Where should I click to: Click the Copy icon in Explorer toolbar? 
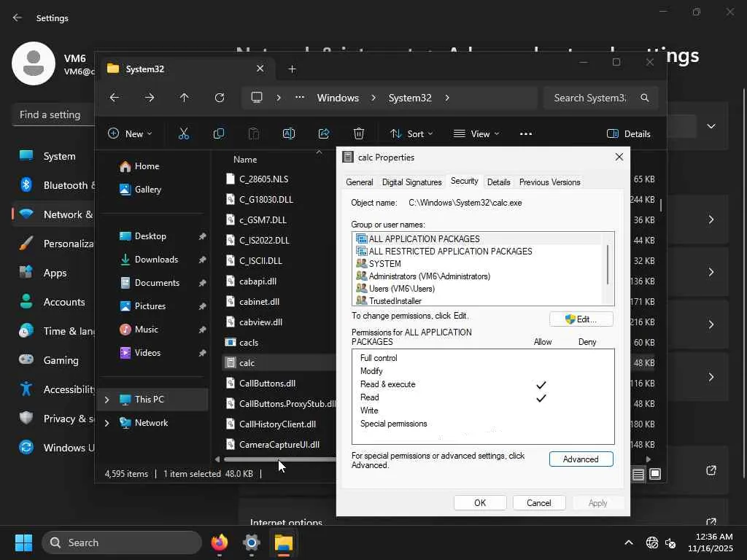click(x=219, y=134)
